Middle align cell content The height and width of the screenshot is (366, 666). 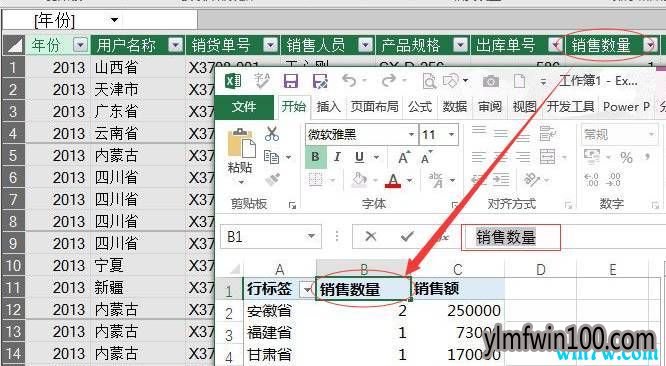(501, 134)
